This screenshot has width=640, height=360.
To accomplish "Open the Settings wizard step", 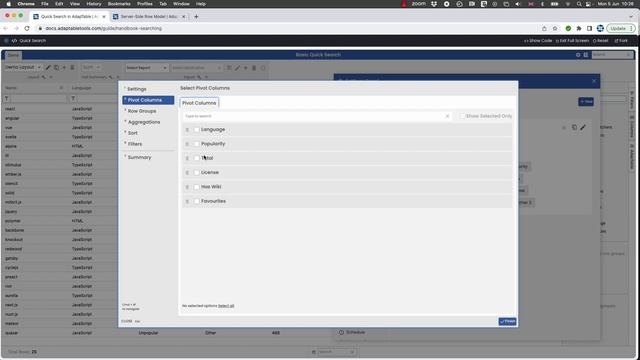I will tap(148, 89).
